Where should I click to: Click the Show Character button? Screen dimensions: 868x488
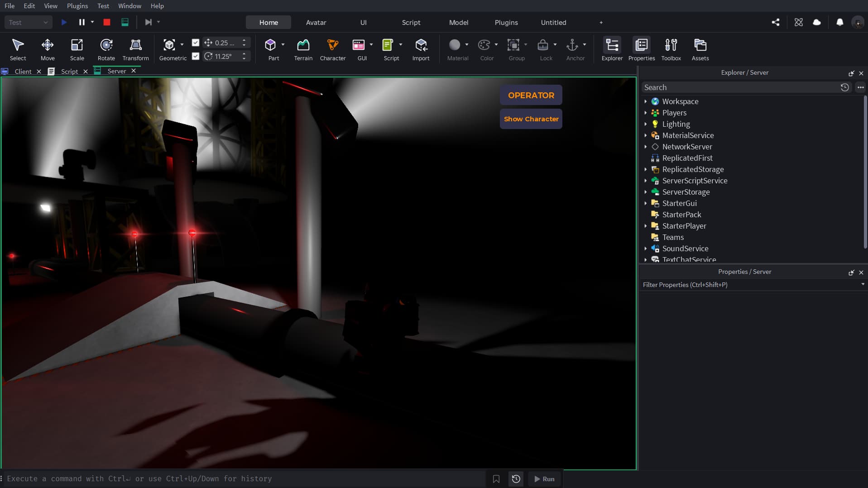pos(531,119)
